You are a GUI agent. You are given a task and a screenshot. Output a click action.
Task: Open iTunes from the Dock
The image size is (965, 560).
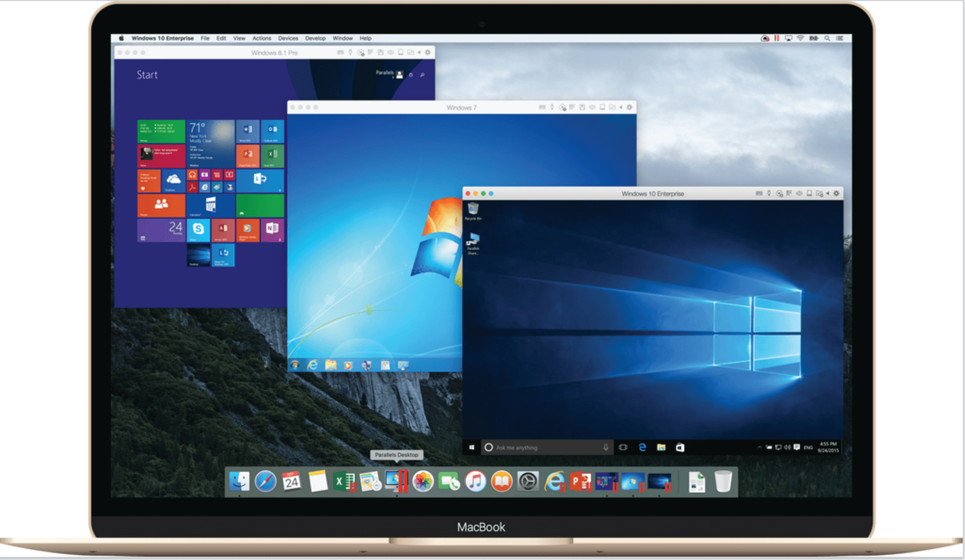[475, 481]
